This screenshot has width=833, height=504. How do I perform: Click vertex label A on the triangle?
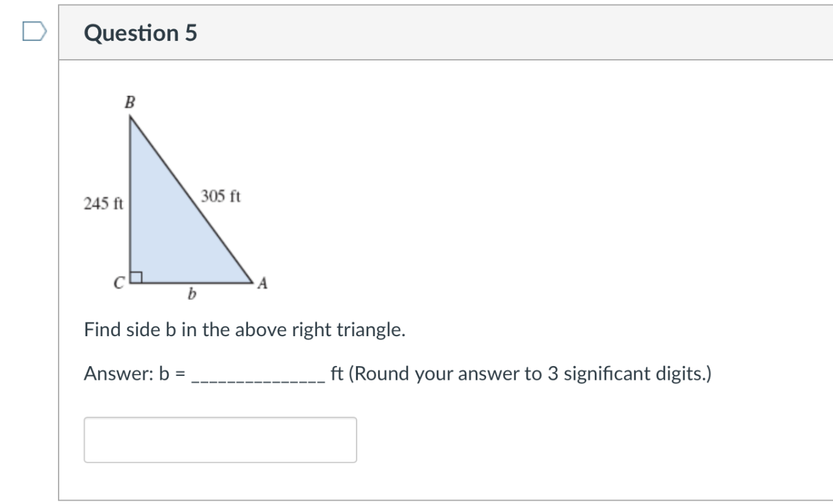point(262,282)
